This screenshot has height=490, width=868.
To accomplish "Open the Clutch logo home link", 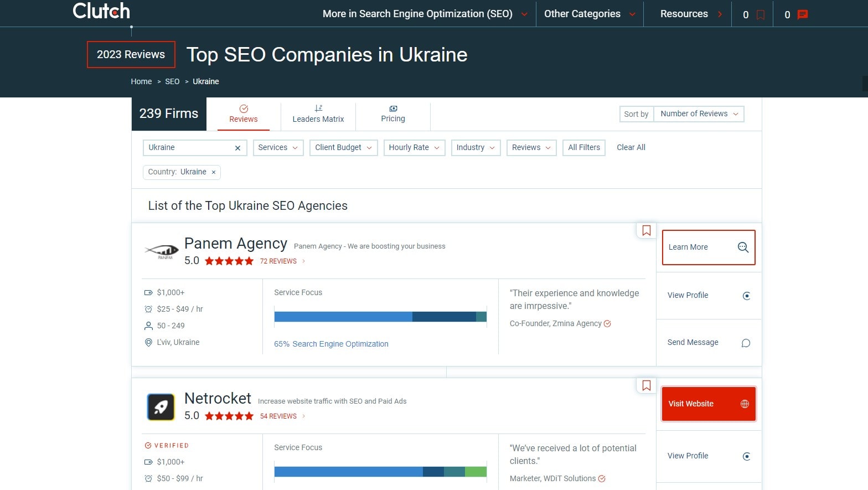I will coord(101,11).
